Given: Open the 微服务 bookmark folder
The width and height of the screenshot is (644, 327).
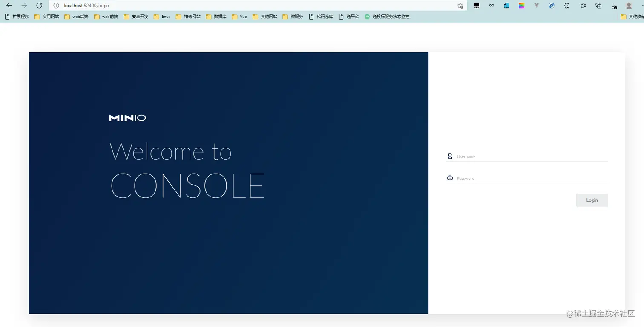Looking at the screenshot, I should [293, 17].
